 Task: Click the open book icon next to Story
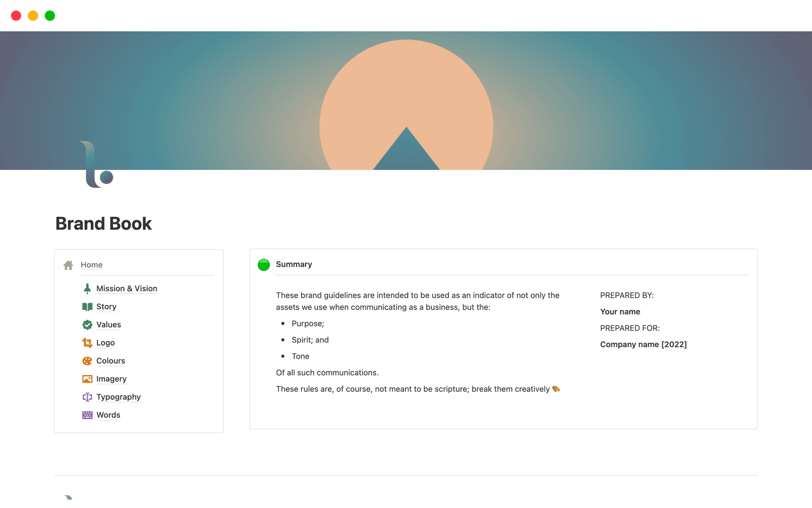point(87,306)
